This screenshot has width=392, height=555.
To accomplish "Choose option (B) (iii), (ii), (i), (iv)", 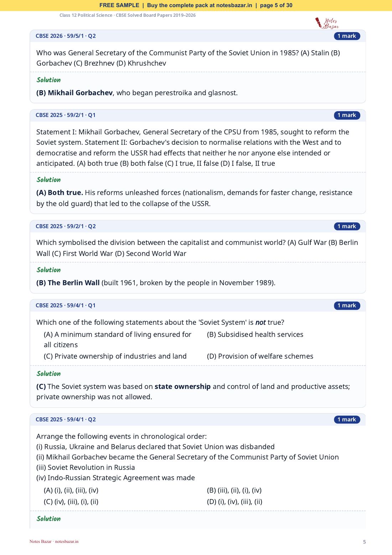I will pos(234,490).
